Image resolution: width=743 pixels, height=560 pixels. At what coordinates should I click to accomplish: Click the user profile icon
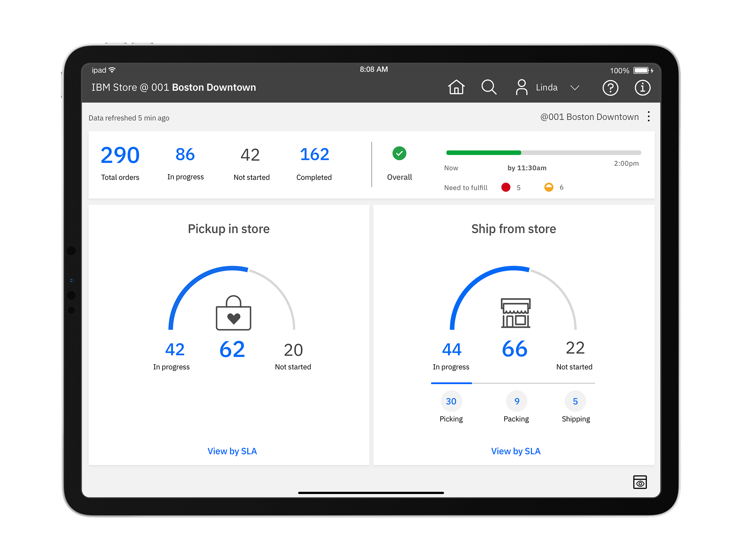pos(521,87)
